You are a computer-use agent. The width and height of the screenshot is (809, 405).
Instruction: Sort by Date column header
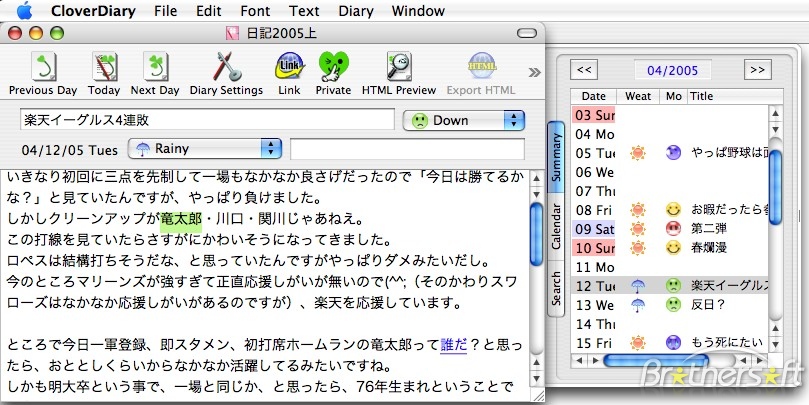593,96
